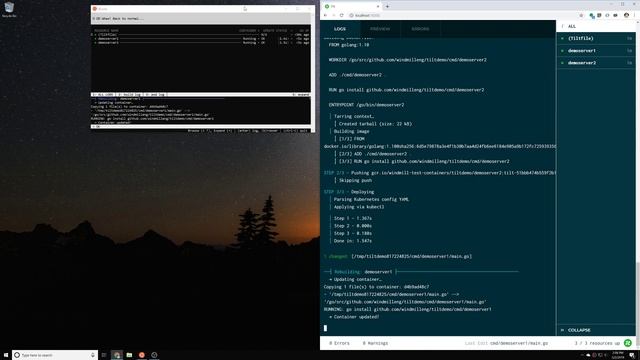Image resolution: width=640 pixels, height=360 pixels.
Task: Open a new browser tab
Action: click(387, 6)
